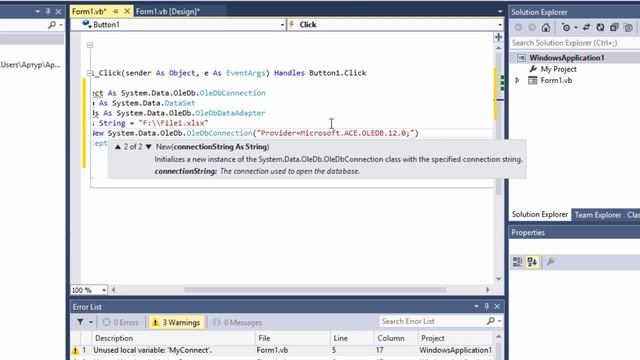This screenshot has width=640, height=360.
Task: Click the horizontal scrollbar right arrow
Action: pyautogui.click(x=487, y=290)
